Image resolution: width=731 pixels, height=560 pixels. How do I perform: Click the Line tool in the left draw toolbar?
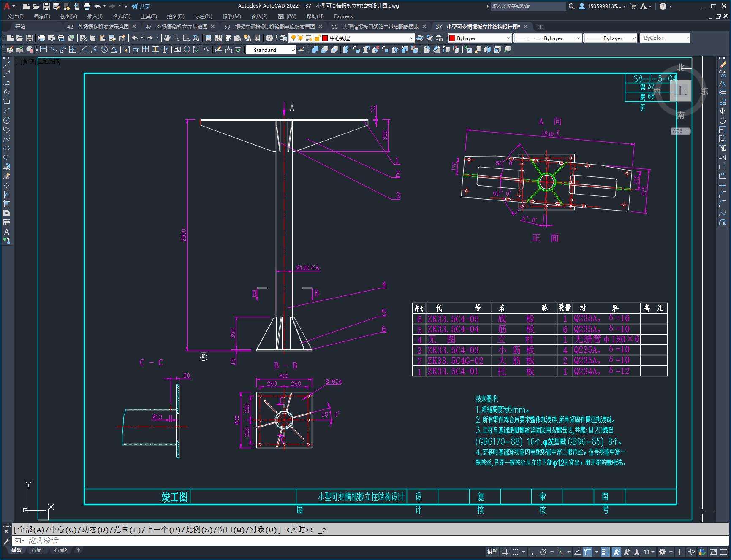(x=7, y=65)
